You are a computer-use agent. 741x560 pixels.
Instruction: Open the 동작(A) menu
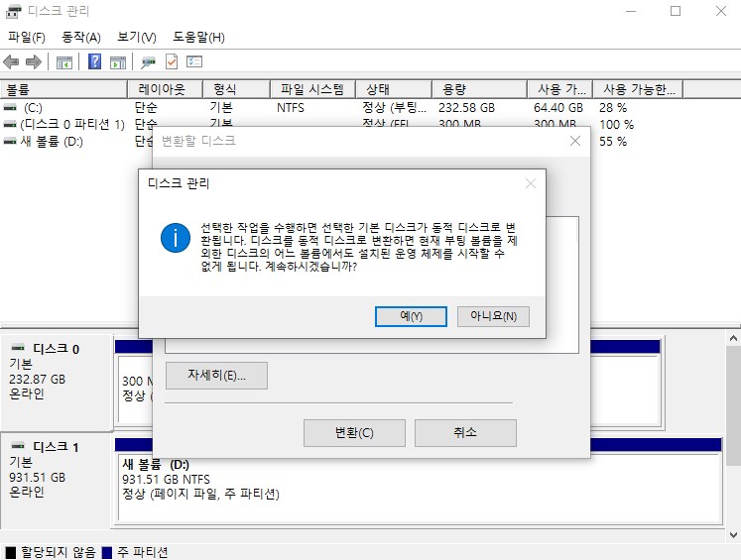81,37
